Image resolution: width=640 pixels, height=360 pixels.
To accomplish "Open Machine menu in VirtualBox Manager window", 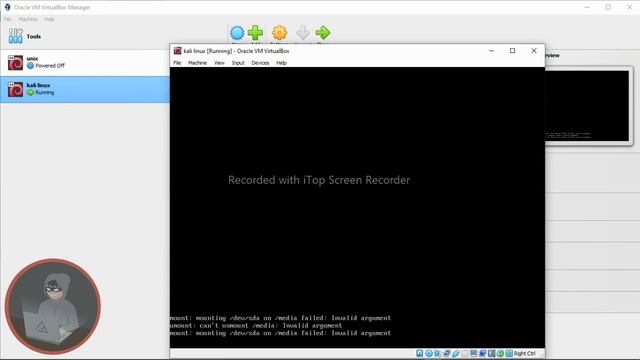I will [28, 19].
